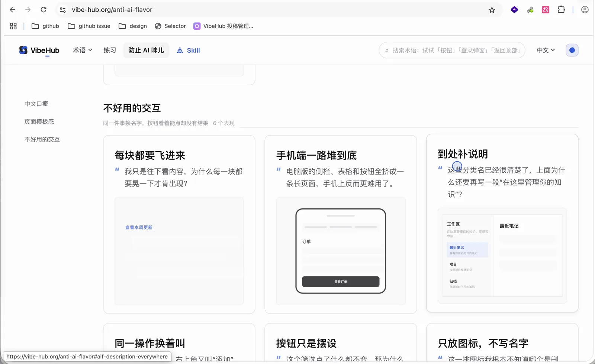The width and height of the screenshot is (595, 364).
Task: Select 最近笔记 in the 工作区 preview
Action: (467, 250)
